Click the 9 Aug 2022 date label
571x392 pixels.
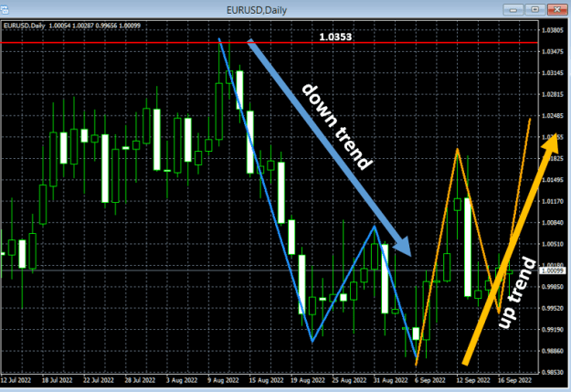click(x=223, y=381)
